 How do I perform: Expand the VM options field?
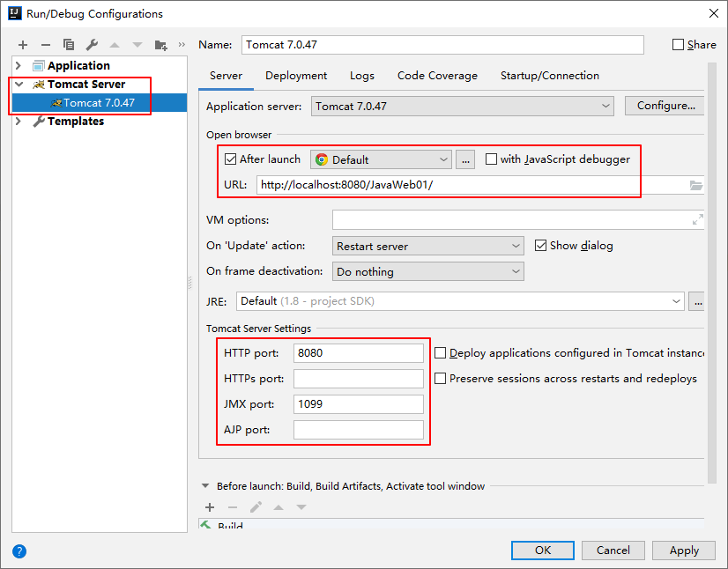pos(697,220)
